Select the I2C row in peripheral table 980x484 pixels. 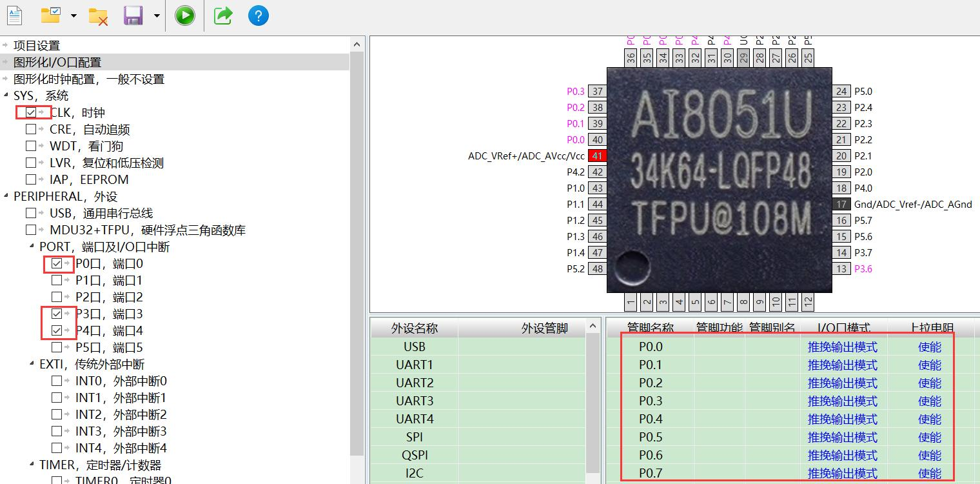pos(478,473)
